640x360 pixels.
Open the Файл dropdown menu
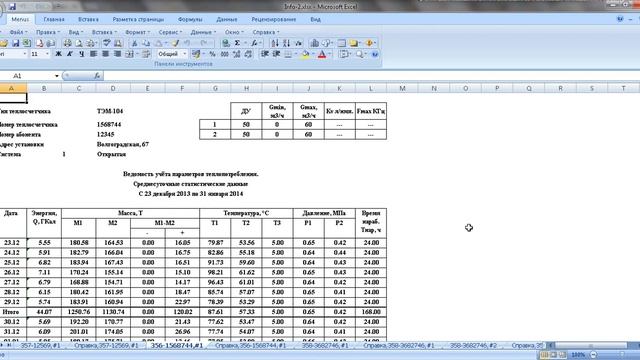tap(18, 32)
